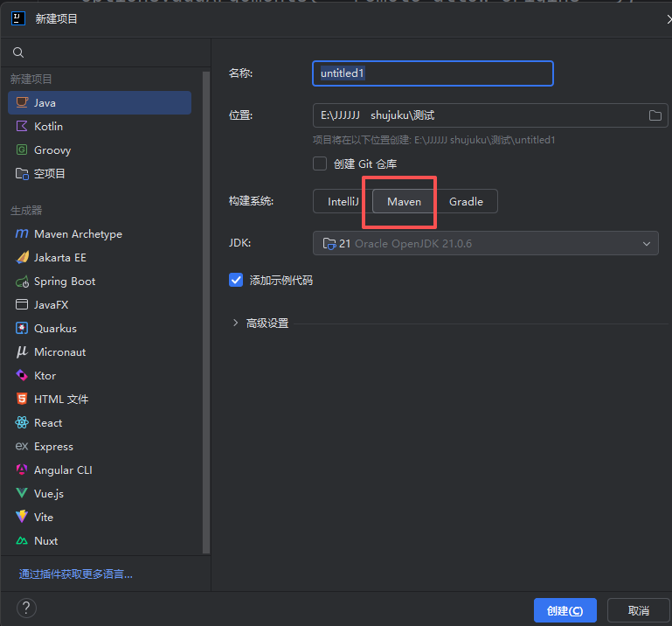
Task: Select Maven as build system
Action: tap(404, 201)
